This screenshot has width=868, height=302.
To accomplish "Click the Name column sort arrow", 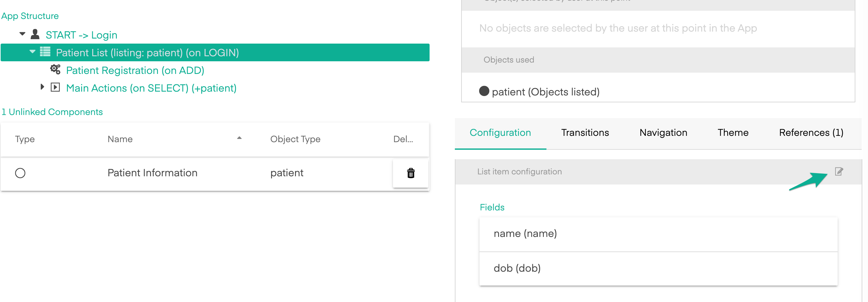I will [x=239, y=138].
